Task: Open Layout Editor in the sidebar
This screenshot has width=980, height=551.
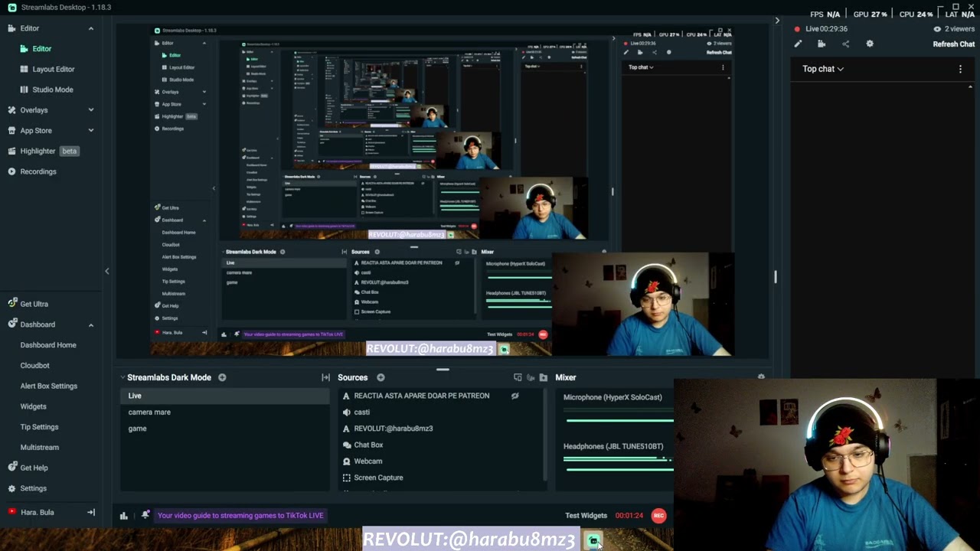Action: point(53,69)
